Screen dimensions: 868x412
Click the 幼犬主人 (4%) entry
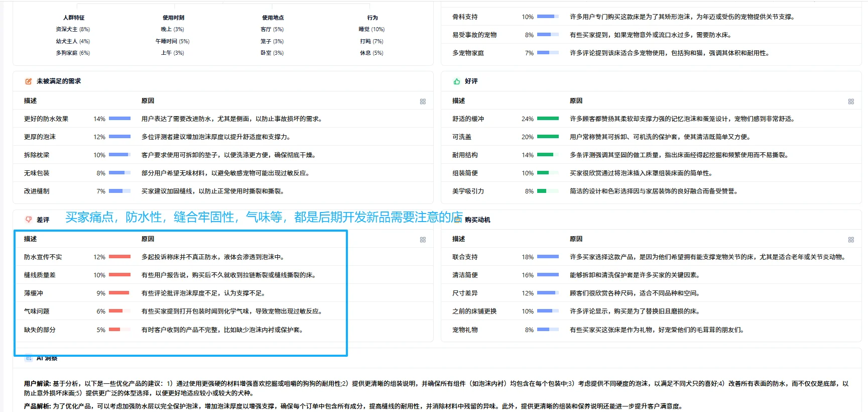click(73, 41)
